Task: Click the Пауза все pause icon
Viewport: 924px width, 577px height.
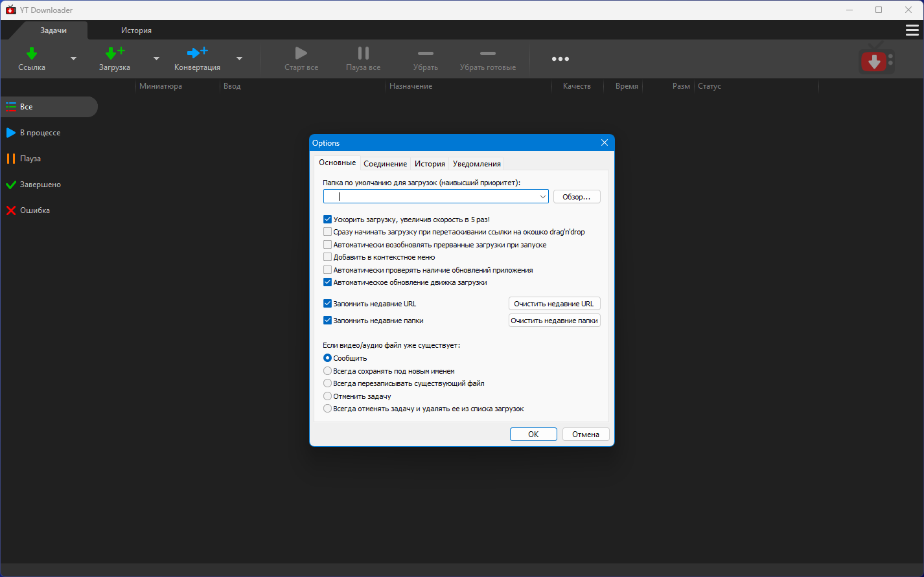Action: [x=364, y=53]
